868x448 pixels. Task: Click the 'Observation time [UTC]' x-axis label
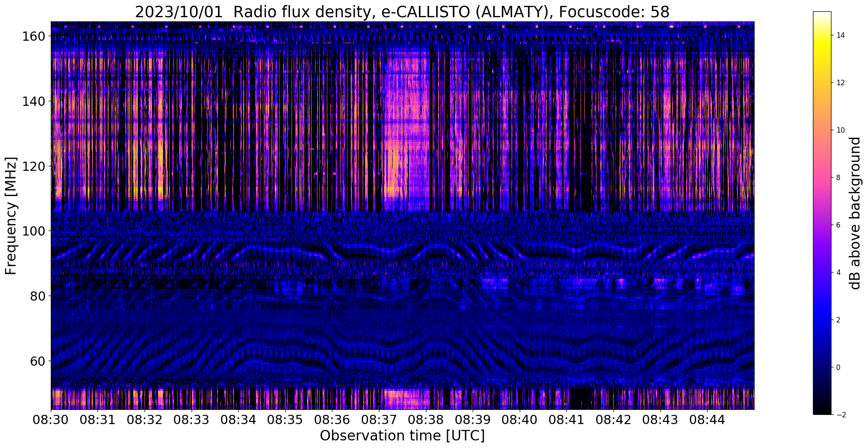(402, 436)
